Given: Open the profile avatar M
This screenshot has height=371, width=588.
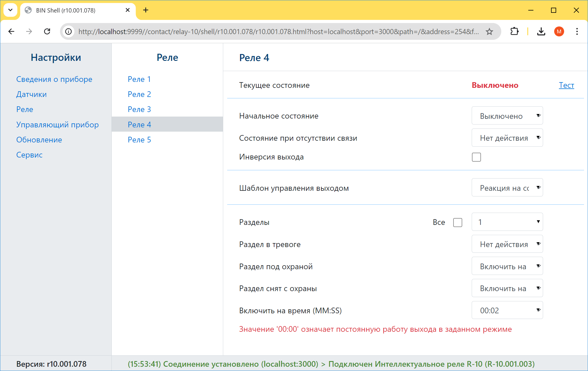Looking at the screenshot, I should 559,32.
